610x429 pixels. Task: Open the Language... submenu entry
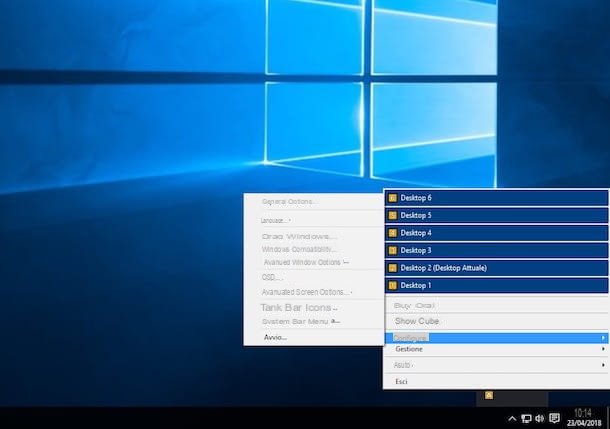pyautogui.click(x=314, y=221)
